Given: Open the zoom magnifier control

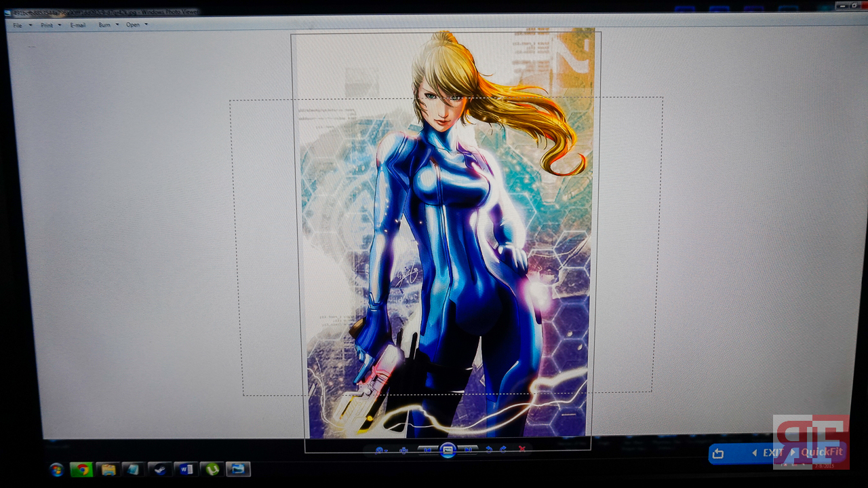Looking at the screenshot, I should pyautogui.click(x=380, y=450).
